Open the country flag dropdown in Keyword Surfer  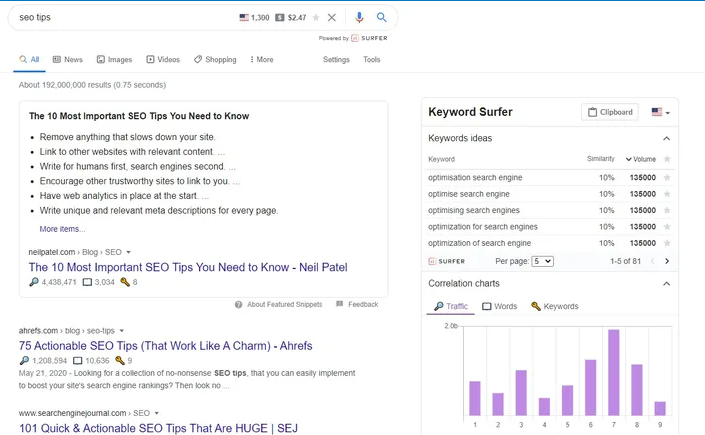(x=660, y=112)
